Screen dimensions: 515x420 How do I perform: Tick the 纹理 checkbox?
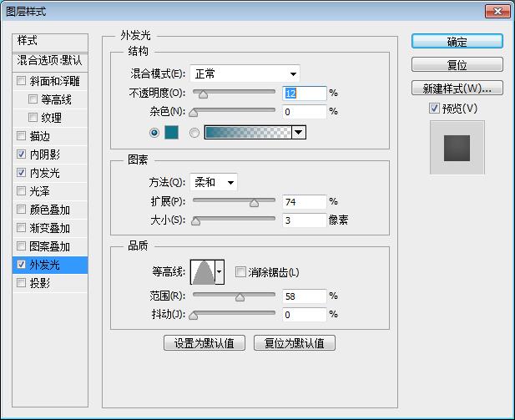tap(33, 118)
